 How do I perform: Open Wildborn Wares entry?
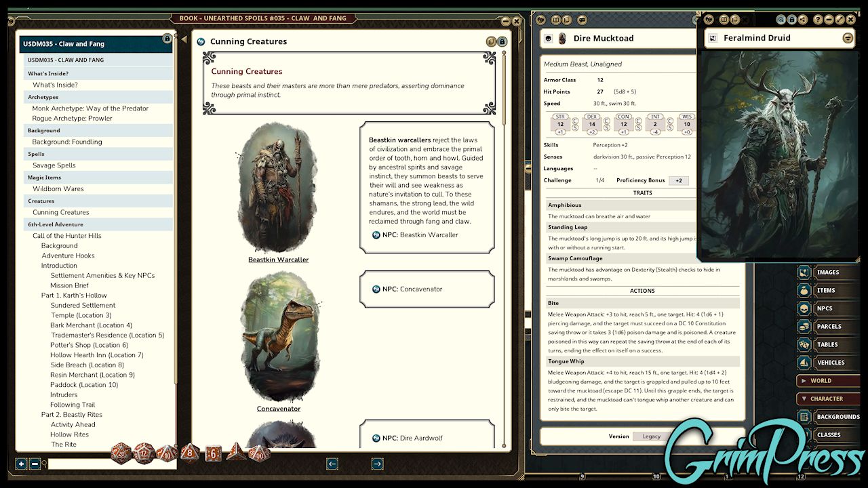coord(58,189)
